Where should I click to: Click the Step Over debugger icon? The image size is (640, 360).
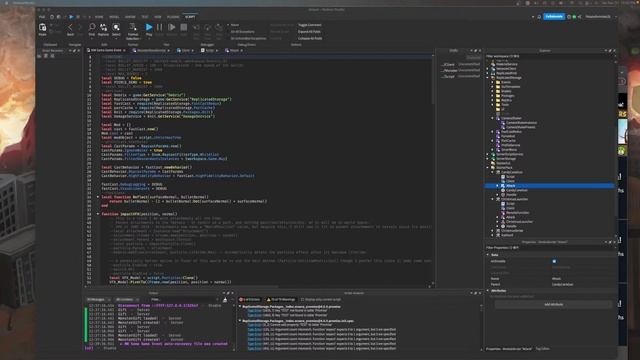tap(208, 27)
